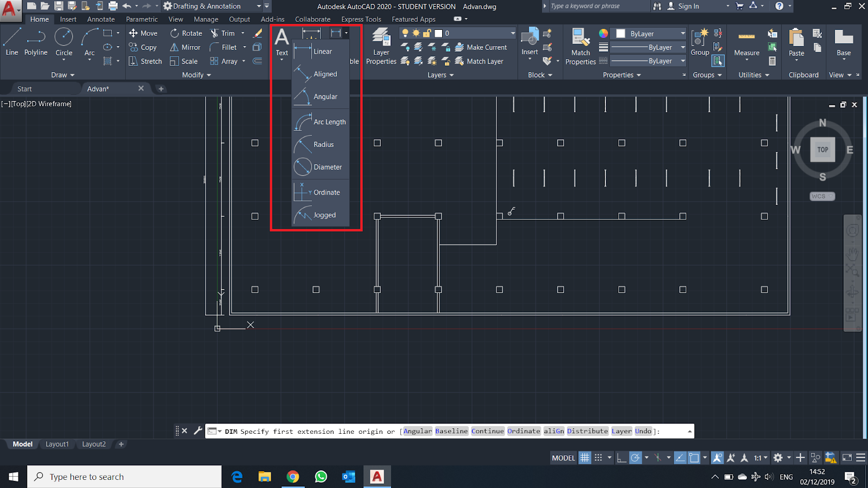Toggle 2D object snap
Image resolution: width=868 pixels, height=488 pixels.
[x=694, y=458]
